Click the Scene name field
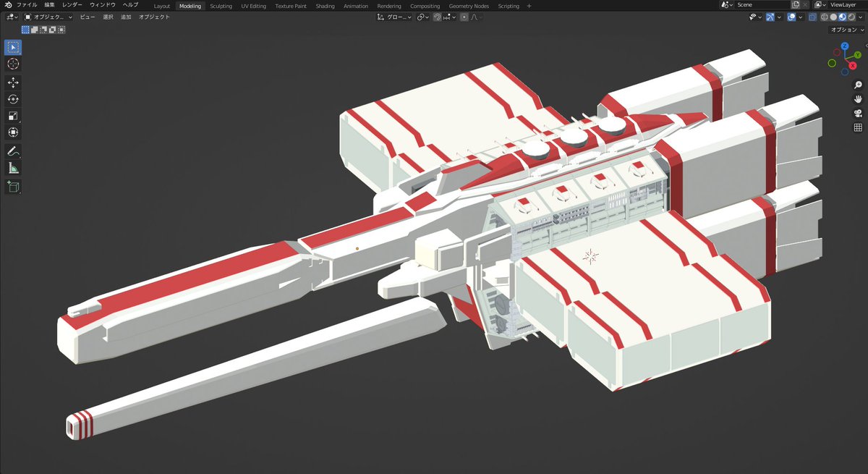Screen dimensions: 868x474 tap(761, 5)
